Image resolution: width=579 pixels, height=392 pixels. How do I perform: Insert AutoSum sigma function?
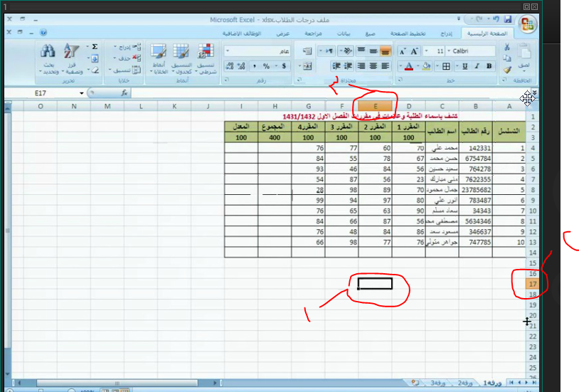point(95,46)
